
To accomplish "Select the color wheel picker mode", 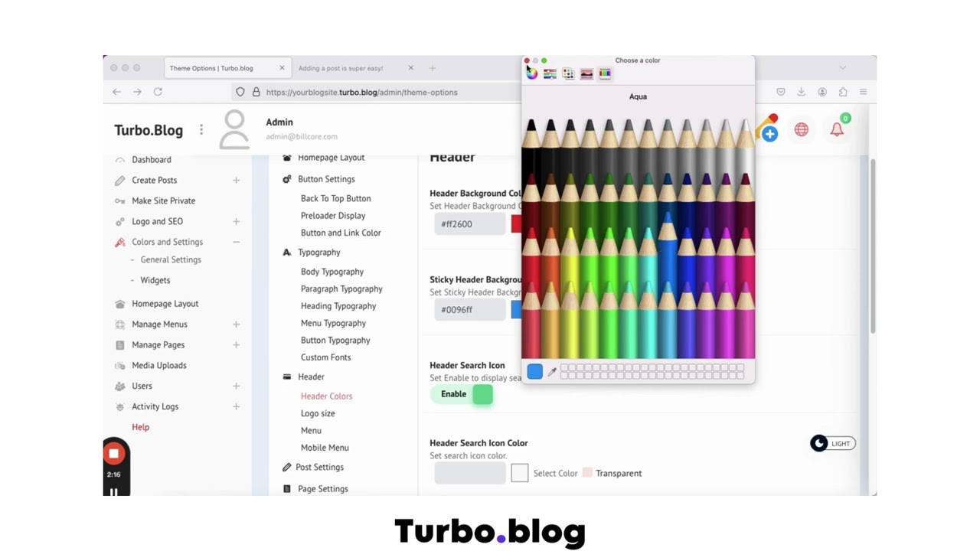I will click(x=532, y=74).
